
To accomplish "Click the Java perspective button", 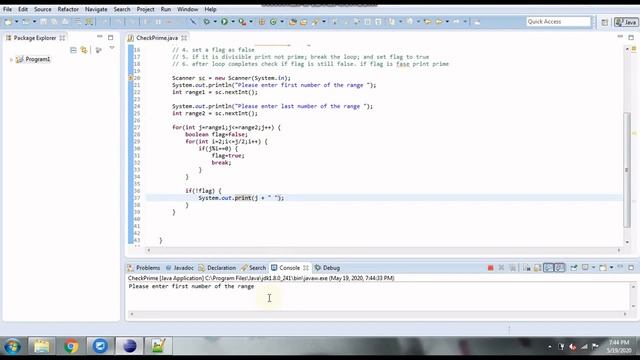I will [626, 22].
